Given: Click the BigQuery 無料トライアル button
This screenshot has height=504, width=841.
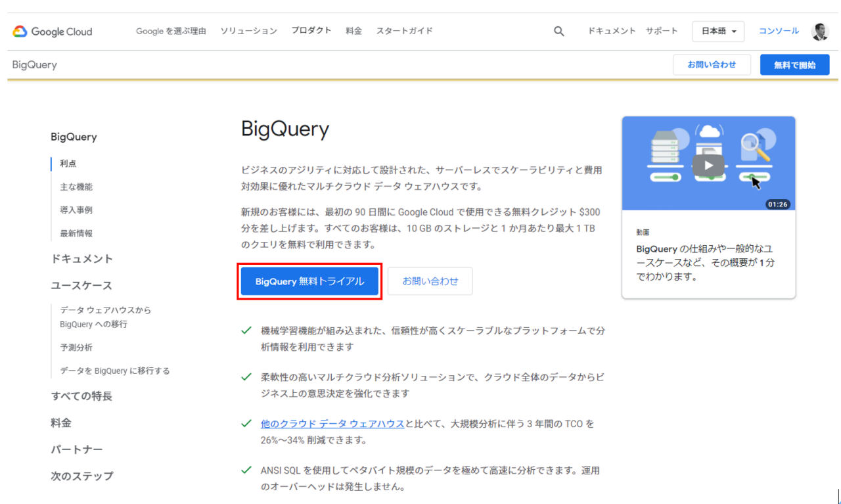Looking at the screenshot, I should pos(309,281).
